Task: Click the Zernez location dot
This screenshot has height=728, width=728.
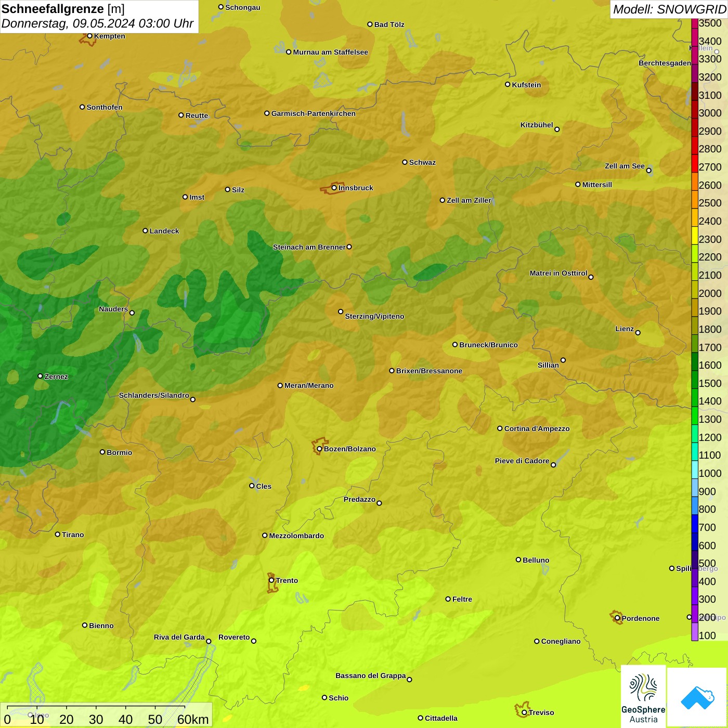Action: (41, 376)
